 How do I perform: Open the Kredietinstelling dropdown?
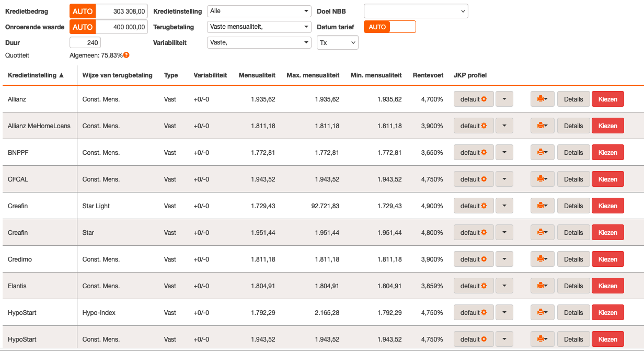pos(259,12)
